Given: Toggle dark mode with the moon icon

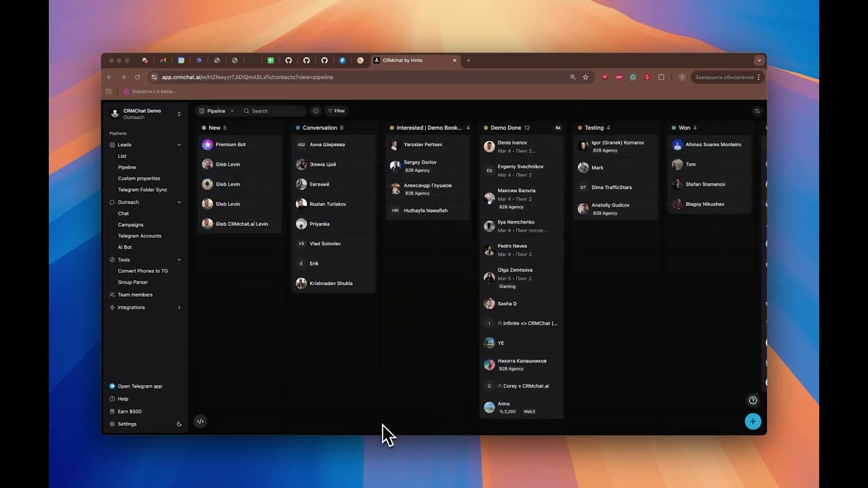Looking at the screenshot, I should (x=179, y=424).
